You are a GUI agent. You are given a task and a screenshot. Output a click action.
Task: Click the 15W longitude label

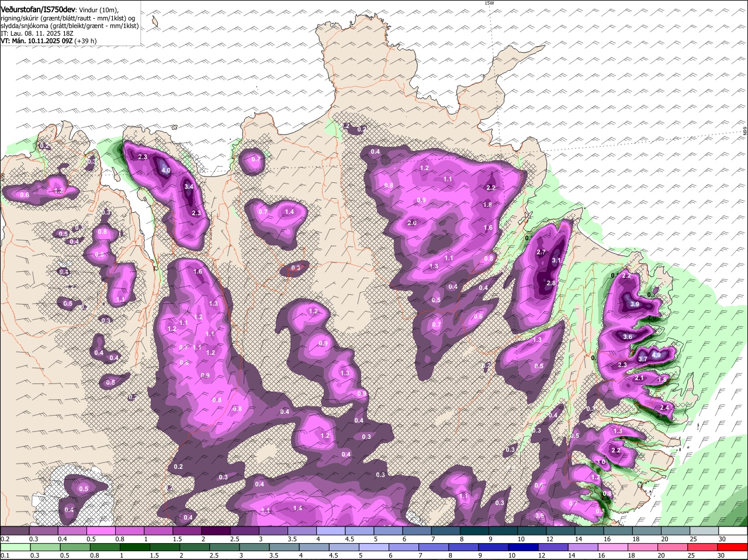(x=489, y=3)
